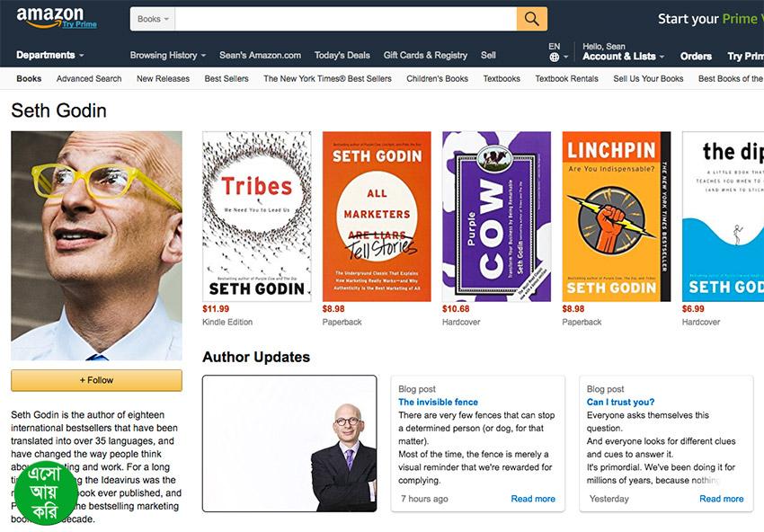764x532 pixels.
Task: Open the Linchpin book cover
Action: tap(617, 217)
